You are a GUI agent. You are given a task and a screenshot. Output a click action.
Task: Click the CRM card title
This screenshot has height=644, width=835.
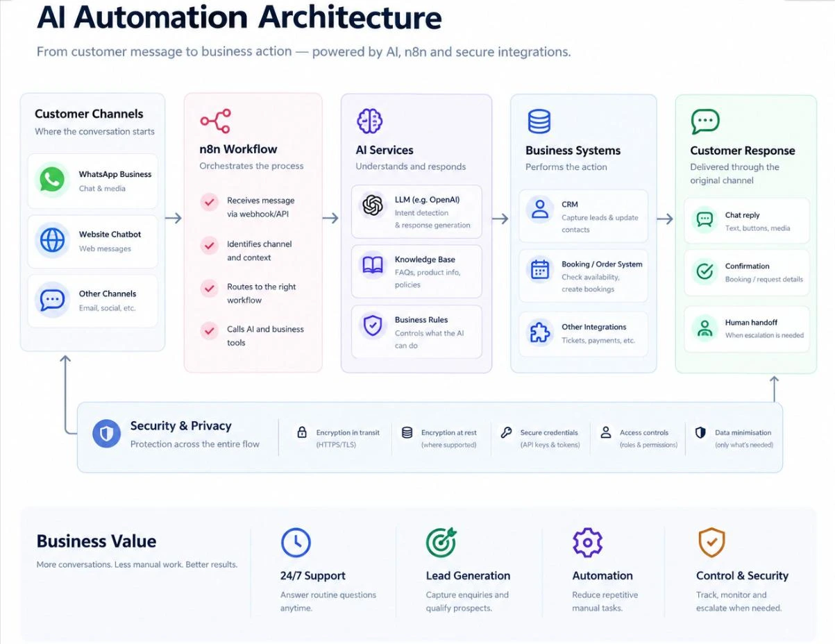pos(569,204)
